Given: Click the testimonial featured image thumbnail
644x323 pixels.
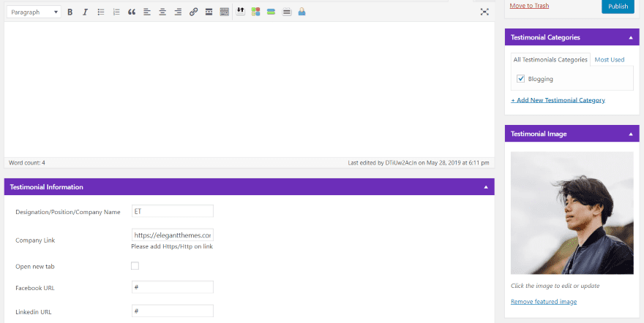Looking at the screenshot, I should (572, 213).
